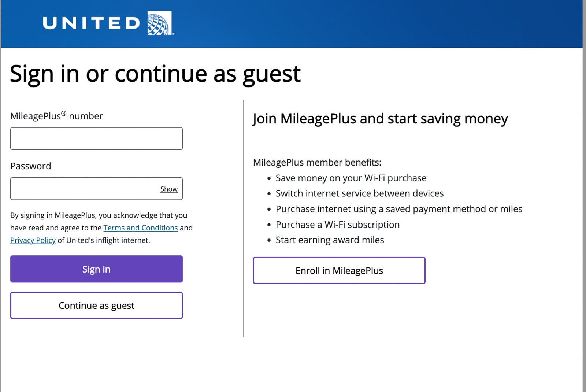Open the Privacy Policy link
The image size is (586, 392).
point(33,240)
